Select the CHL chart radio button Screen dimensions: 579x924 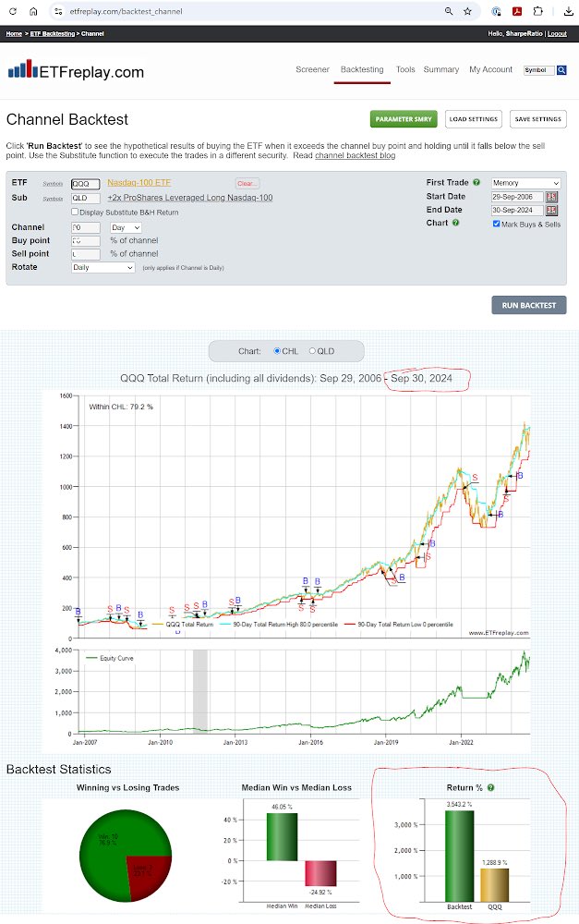click(277, 350)
